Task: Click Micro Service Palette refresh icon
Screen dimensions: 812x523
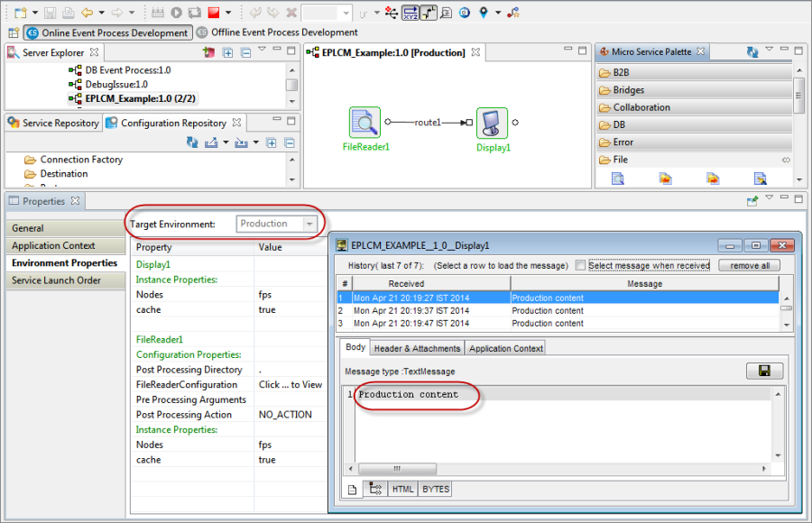Action: (752, 51)
